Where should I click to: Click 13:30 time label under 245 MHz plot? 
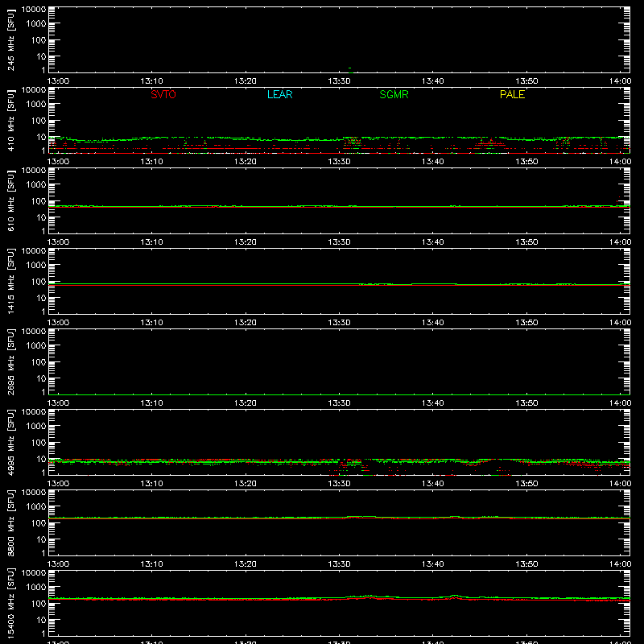click(339, 81)
